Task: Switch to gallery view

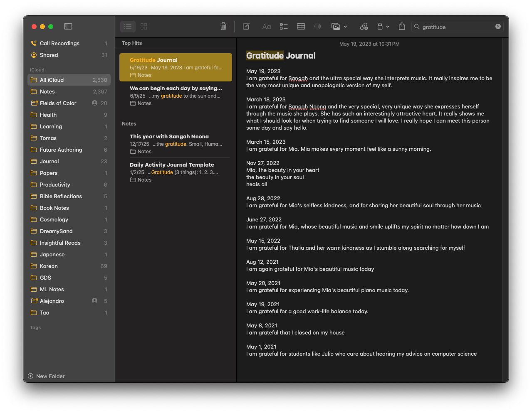Action: [144, 27]
